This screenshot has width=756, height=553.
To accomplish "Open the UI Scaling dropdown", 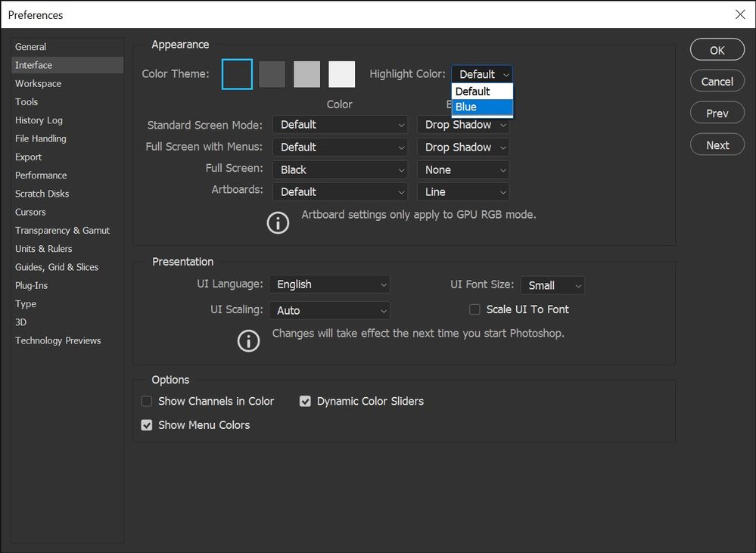I will coord(330,310).
